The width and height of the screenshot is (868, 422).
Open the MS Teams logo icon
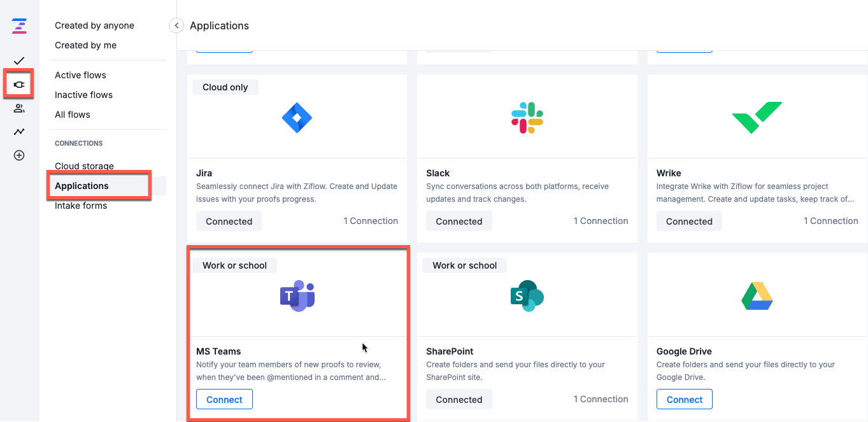click(297, 295)
